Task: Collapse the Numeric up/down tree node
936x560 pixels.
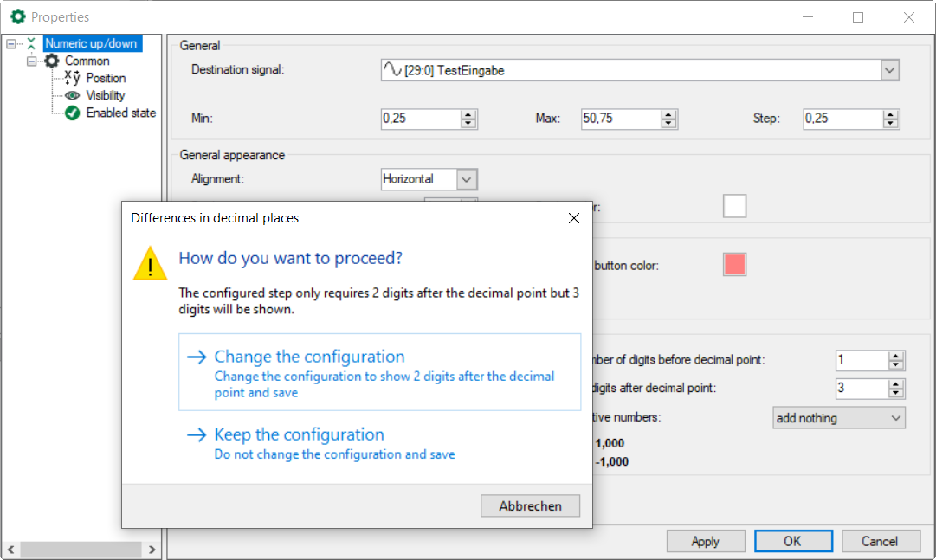Action: click(10, 43)
